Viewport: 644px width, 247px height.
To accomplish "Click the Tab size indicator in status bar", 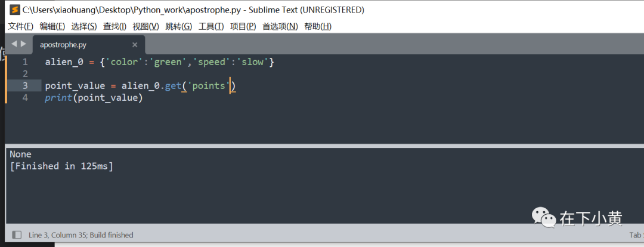I will coord(636,235).
